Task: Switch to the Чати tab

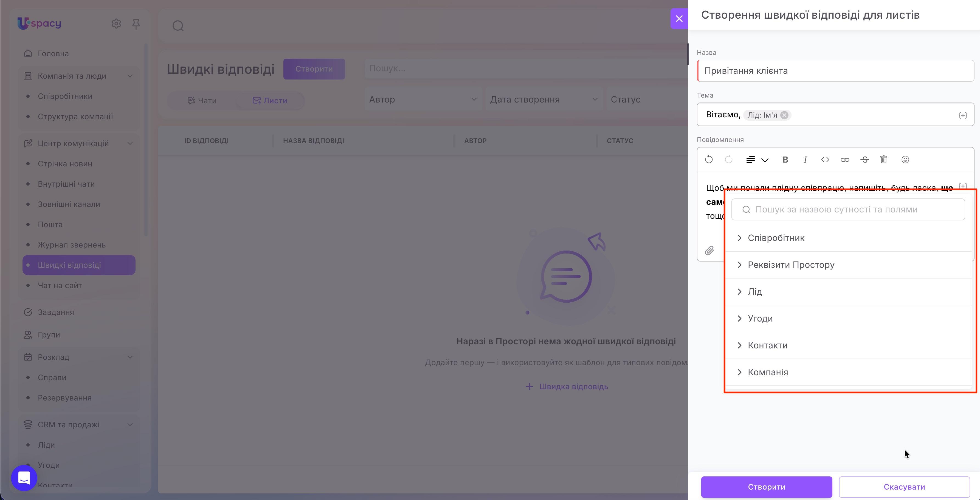Action: click(x=202, y=101)
